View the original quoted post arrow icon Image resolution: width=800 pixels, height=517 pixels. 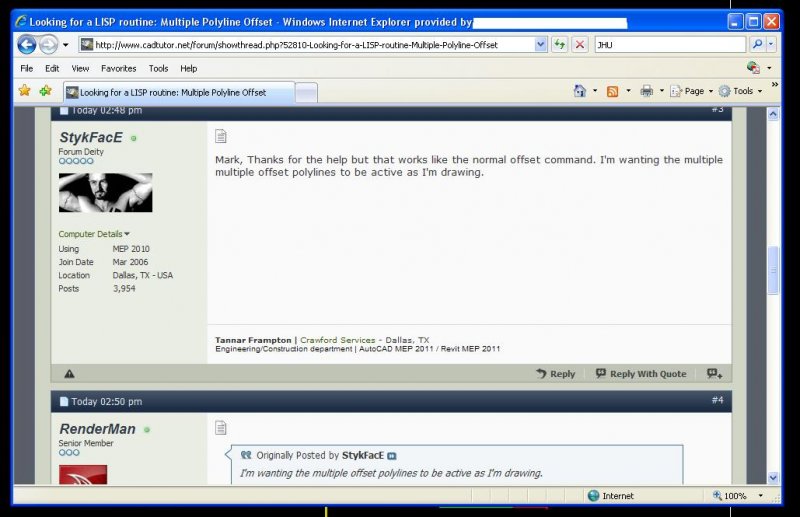coord(391,456)
